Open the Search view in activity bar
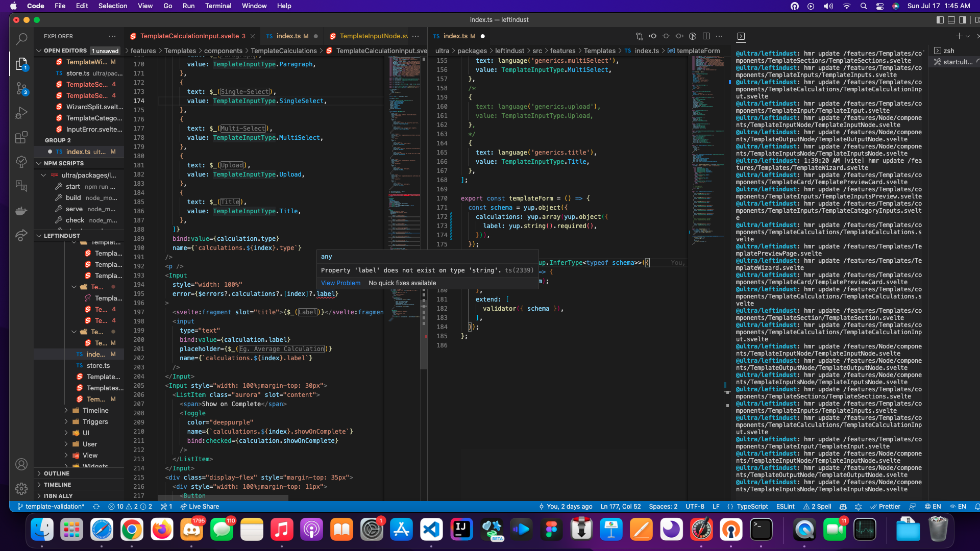 [x=21, y=39]
